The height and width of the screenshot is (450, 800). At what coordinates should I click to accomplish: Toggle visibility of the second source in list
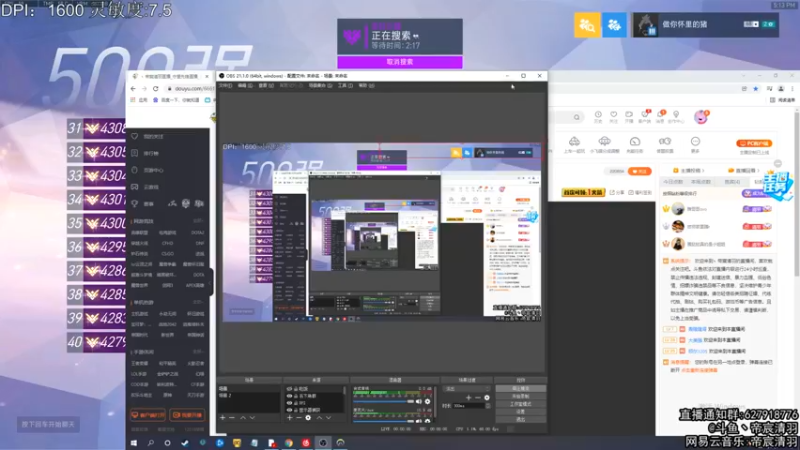point(289,396)
